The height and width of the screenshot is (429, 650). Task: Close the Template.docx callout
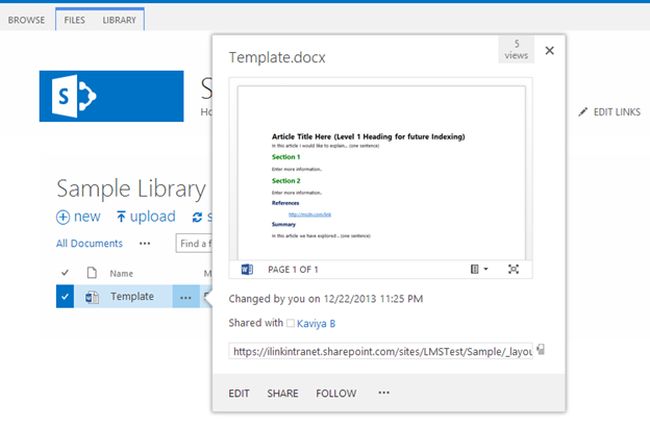click(549, 50)
